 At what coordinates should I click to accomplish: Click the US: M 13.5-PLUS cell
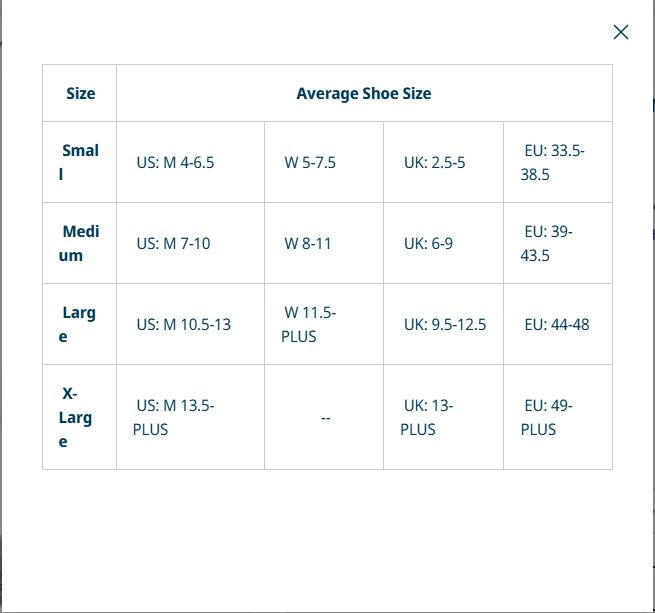[174, 417]
